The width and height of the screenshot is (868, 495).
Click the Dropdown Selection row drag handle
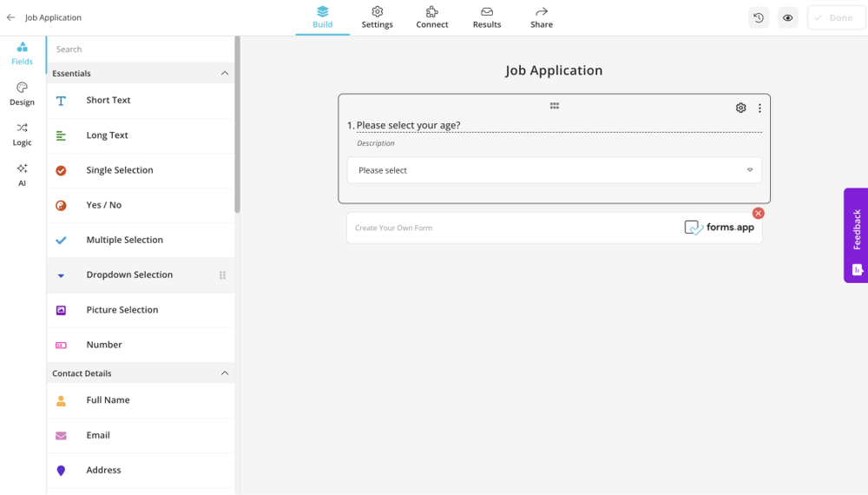[x=222, y=275]
